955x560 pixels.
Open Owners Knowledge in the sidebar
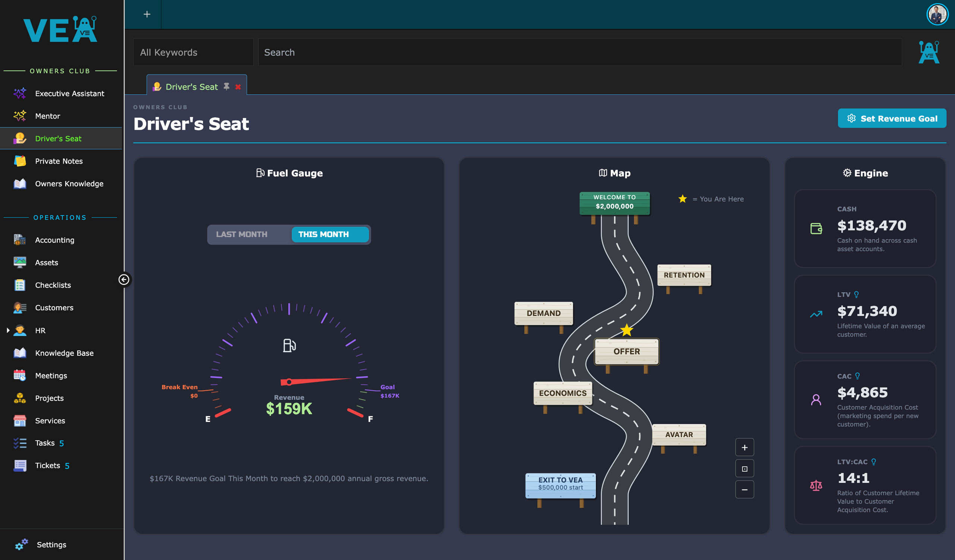(x=61, y=184)
